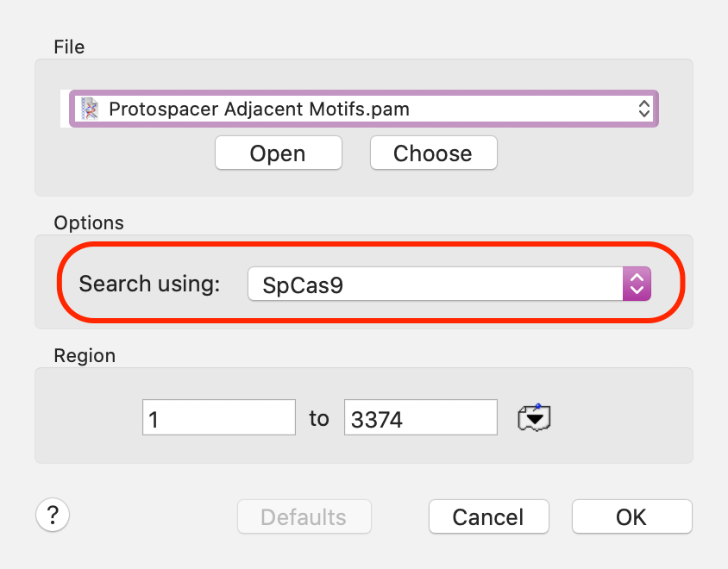Cancel the PAM search dialog
This screenshot has height=569, width=728.
(489, 516)
